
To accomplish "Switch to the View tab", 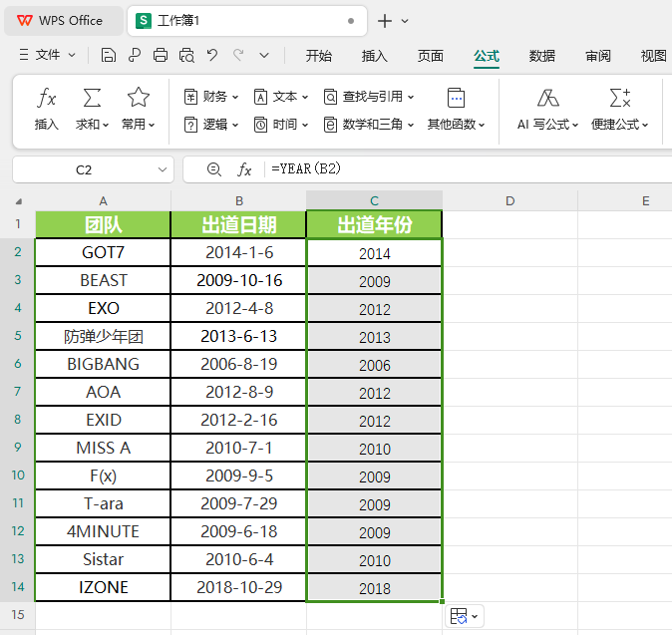I will point(654,56).
